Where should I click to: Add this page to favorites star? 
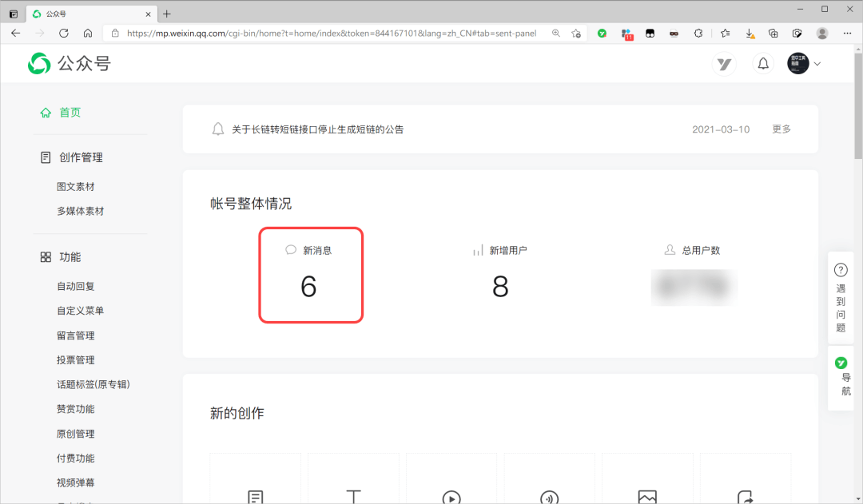tap(575, 33)
